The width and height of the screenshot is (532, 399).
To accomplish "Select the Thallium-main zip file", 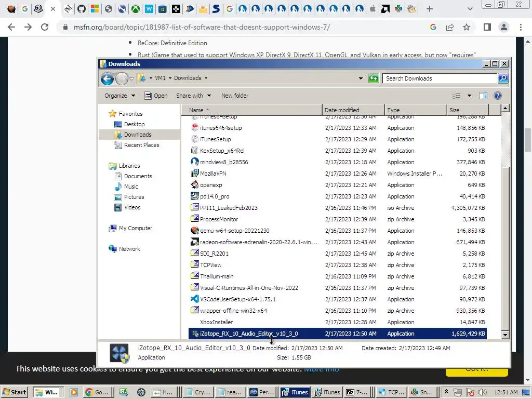I will pyautogui.click(x=217, y=276).
